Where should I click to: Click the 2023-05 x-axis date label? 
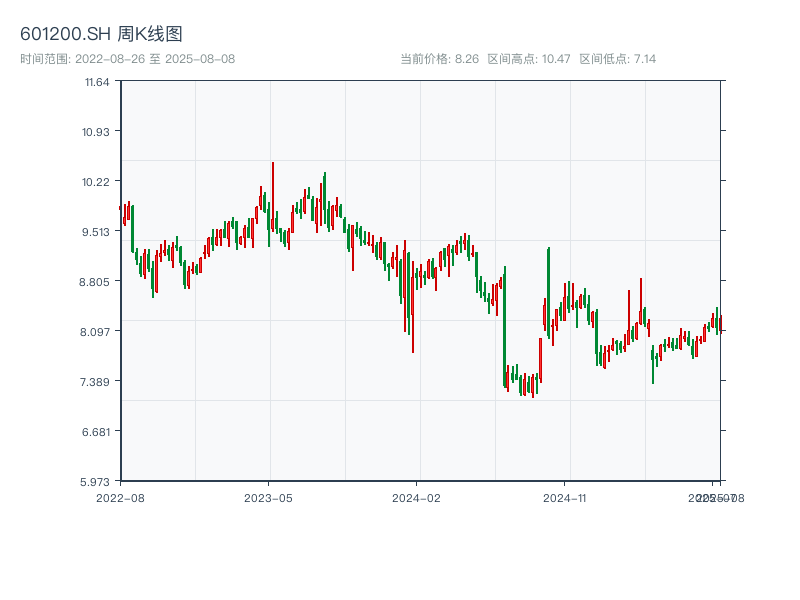click(268, 497)
